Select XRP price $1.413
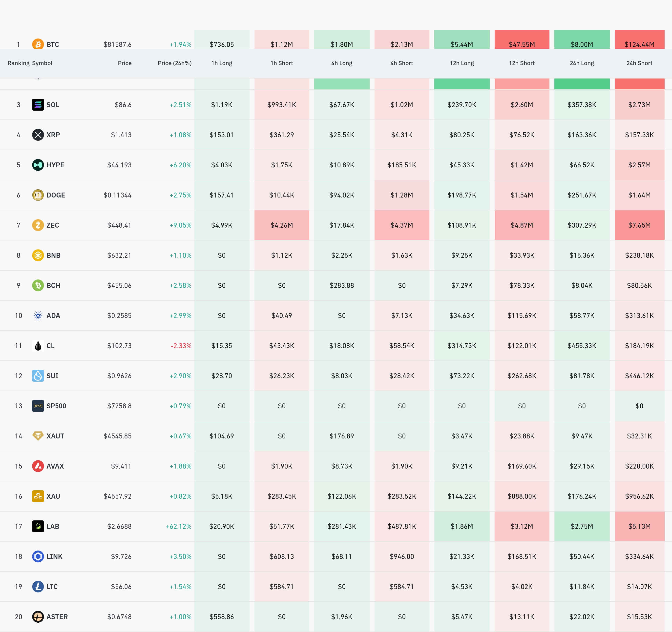 [121, 135]
